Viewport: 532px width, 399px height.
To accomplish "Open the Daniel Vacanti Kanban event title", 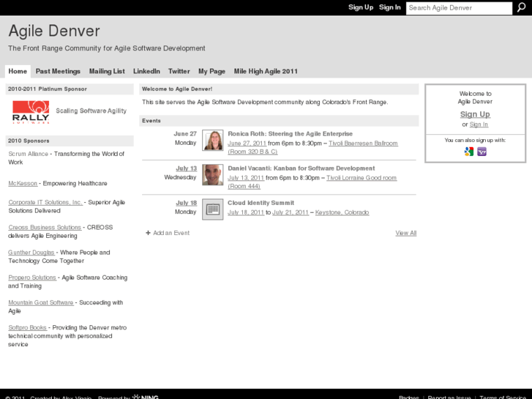I will tap(301, 168).
